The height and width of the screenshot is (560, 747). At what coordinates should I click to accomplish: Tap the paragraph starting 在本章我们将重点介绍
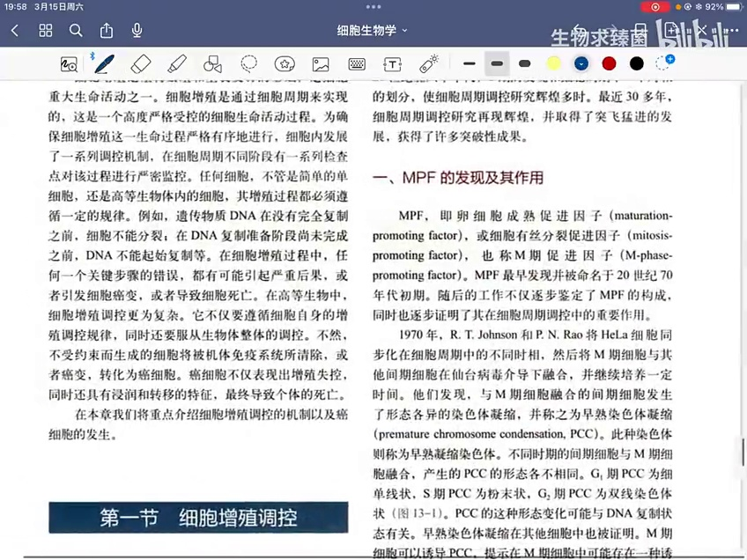click(198, 424)
